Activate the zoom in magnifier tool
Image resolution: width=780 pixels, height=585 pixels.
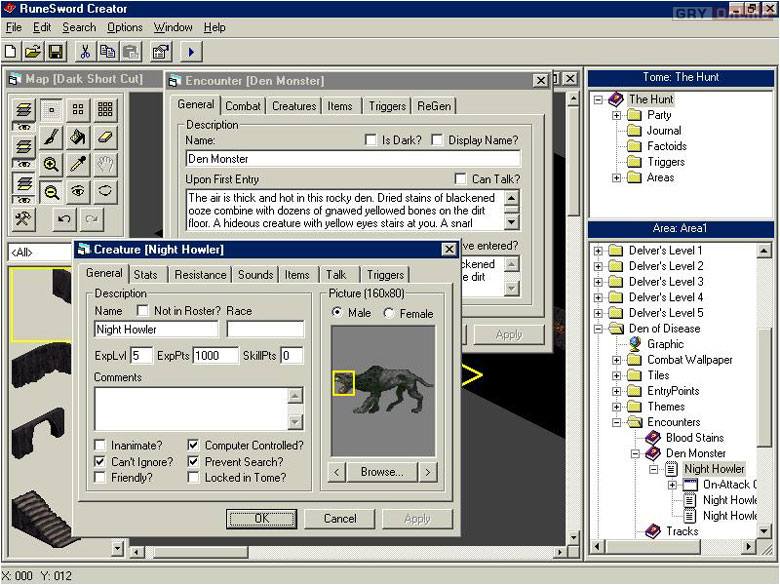(51, 164)
